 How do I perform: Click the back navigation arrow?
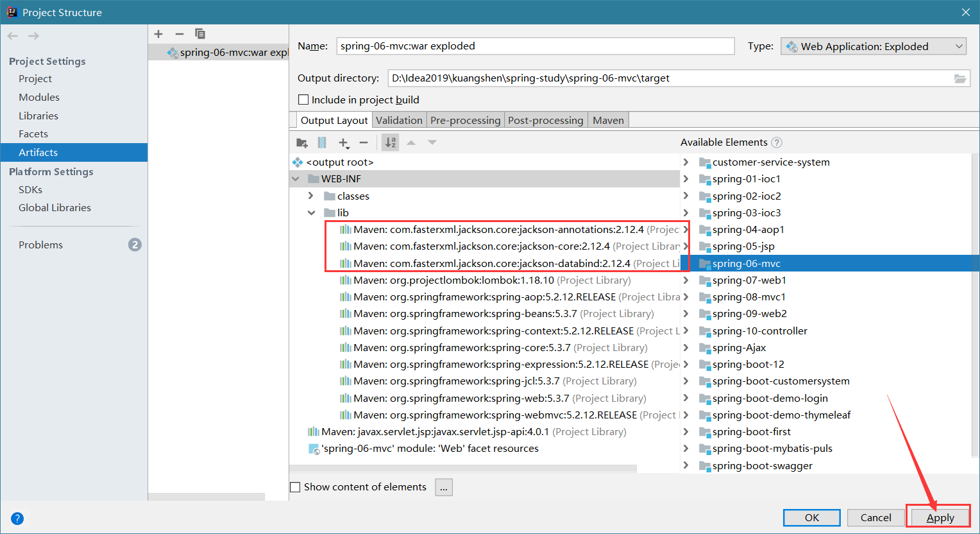click(x=12, y=35)
